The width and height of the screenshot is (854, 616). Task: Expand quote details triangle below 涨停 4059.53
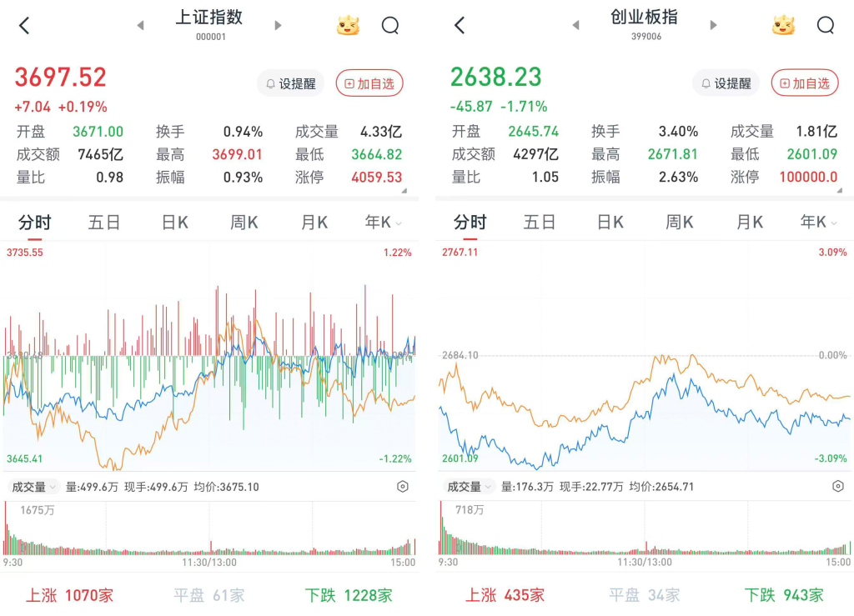coord(404,191)
